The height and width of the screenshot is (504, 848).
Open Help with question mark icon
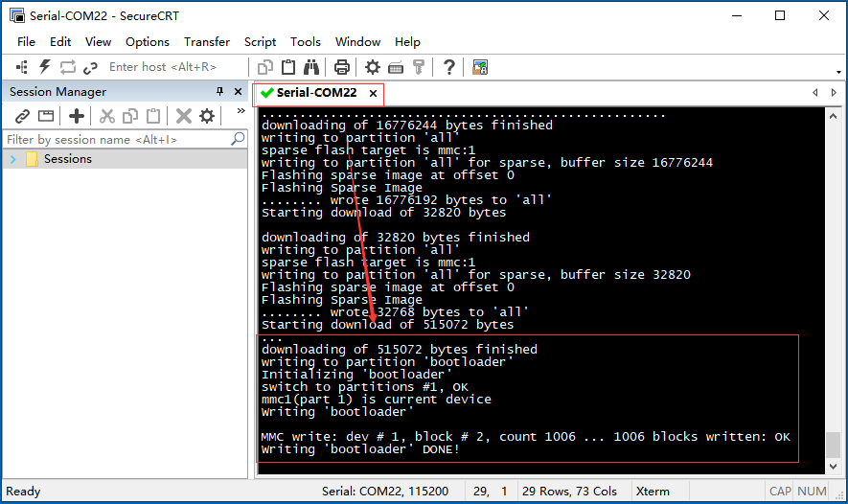(448, 67)
